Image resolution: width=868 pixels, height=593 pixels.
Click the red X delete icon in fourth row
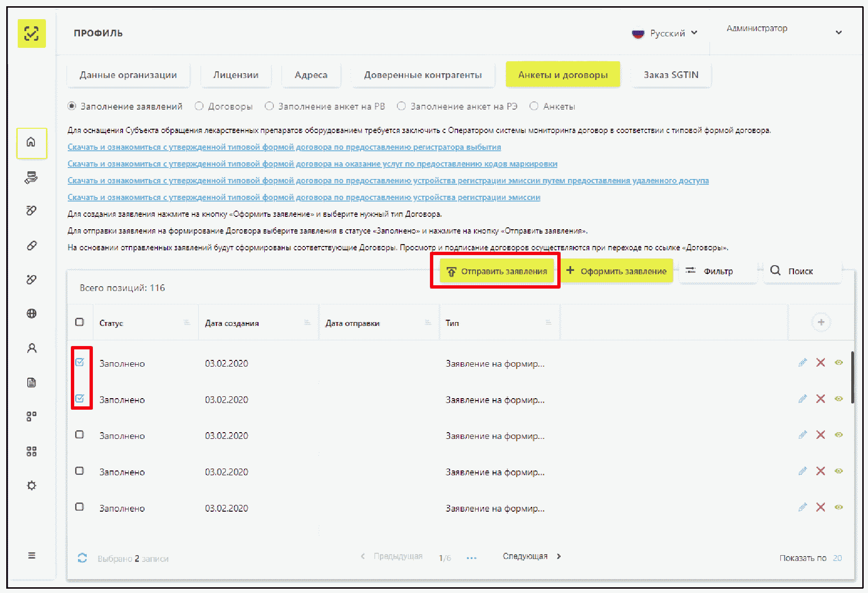point(821,471)
